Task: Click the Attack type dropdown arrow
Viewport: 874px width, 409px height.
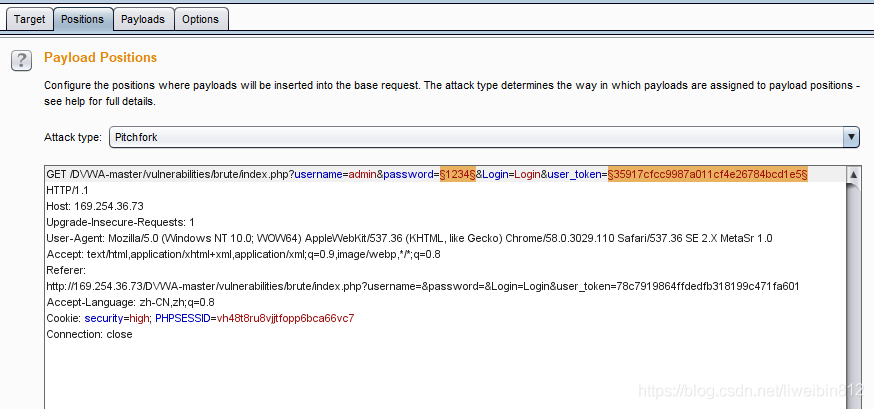Action: 851,137
